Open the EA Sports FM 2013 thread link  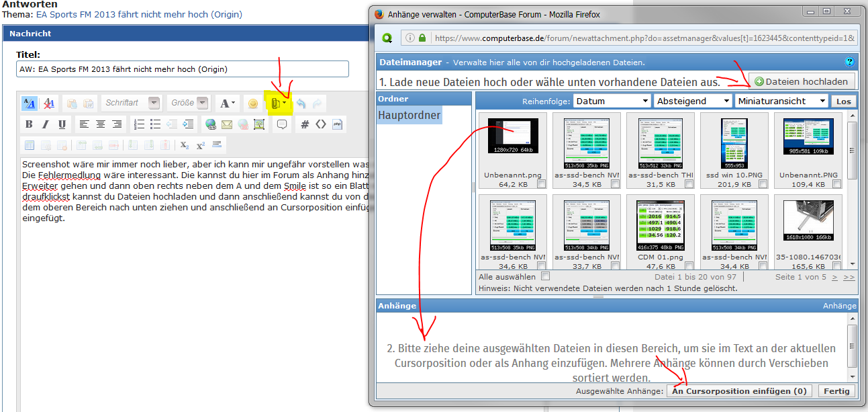click(x=139, y=14)
